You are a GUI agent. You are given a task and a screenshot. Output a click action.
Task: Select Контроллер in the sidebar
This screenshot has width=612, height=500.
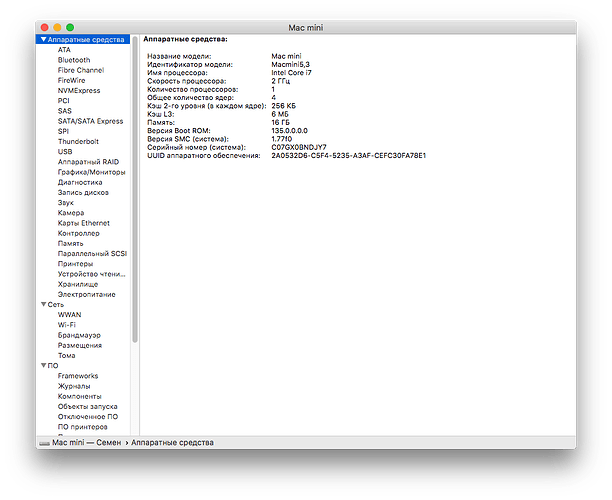pos(78,233)
